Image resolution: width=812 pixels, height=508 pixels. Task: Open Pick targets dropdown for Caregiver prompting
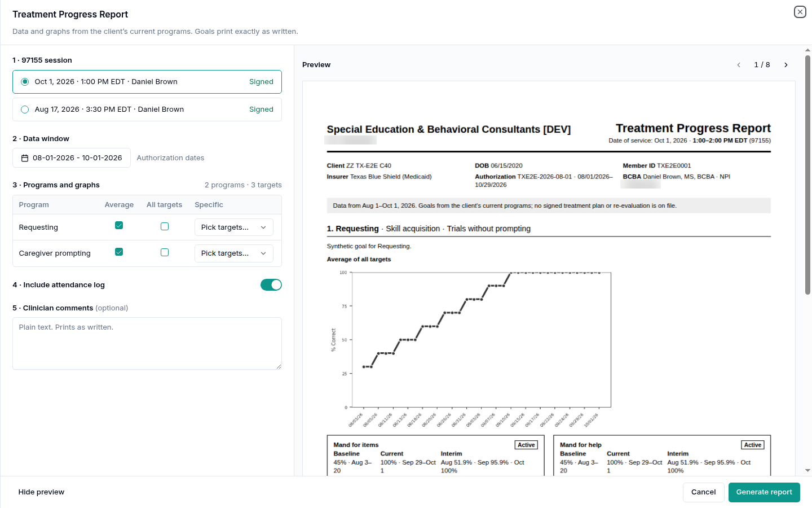(234, 253)
